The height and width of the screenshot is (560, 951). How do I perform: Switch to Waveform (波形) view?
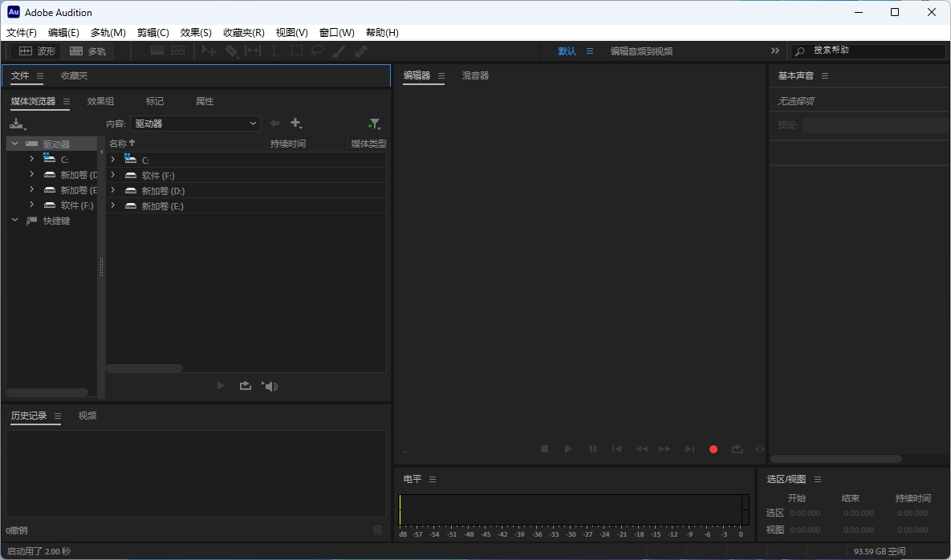pos(37,51)
